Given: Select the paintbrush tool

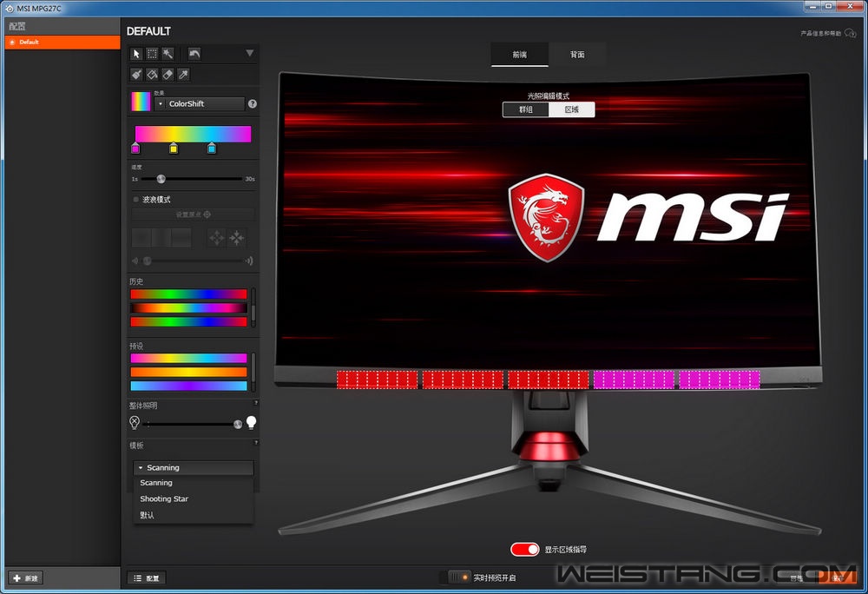Looking at the screenshot, I should click(136, 74).
